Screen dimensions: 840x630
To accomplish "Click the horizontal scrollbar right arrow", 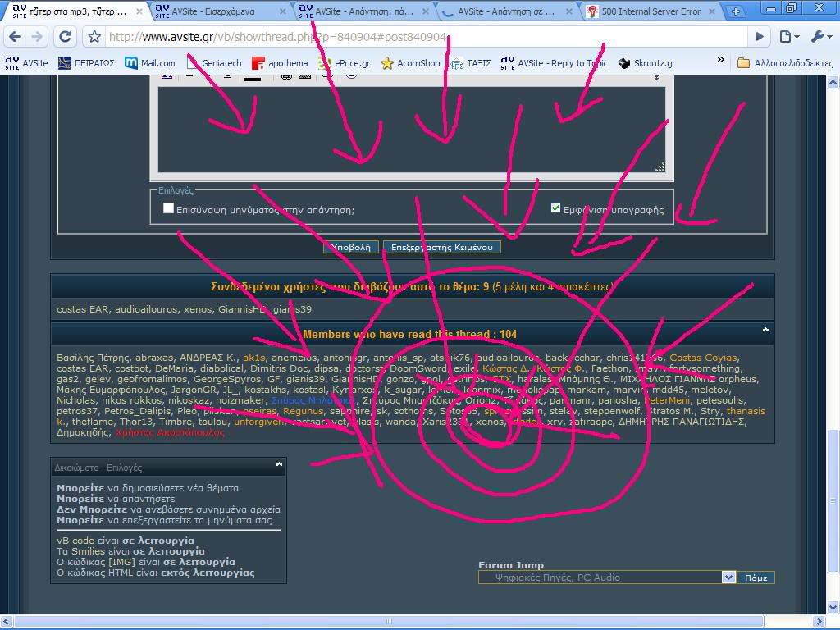I will pyautogui.click(x=819, y=622).
